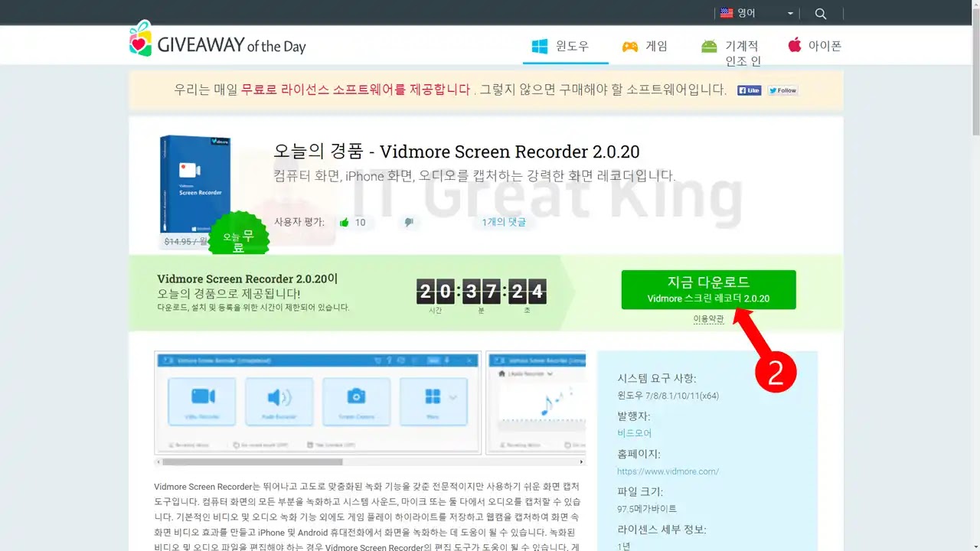Click the 97.5메가바이트 file size text
The width and height of the screenshot is (980, 551).
[x=647, y=509]
